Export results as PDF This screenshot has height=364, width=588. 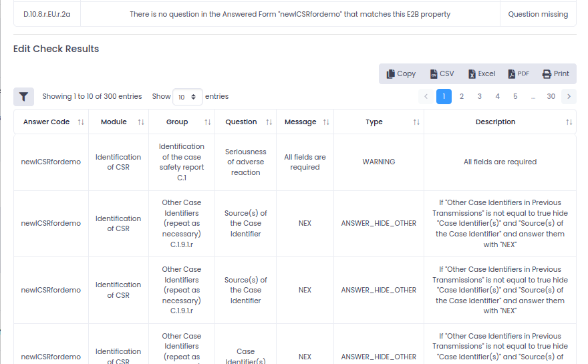[519, 74]
